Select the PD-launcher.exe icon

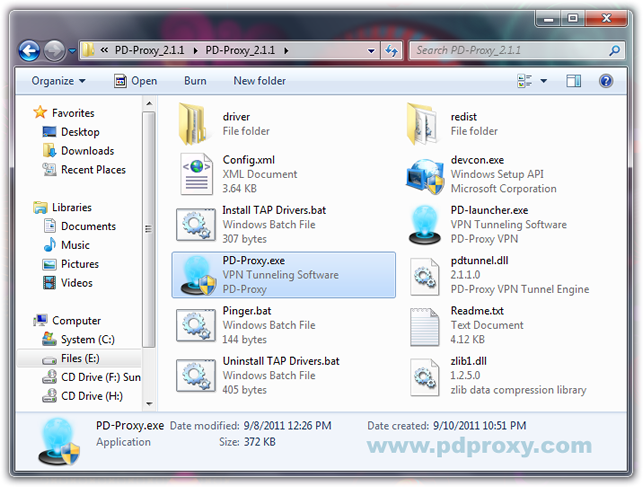425,225
